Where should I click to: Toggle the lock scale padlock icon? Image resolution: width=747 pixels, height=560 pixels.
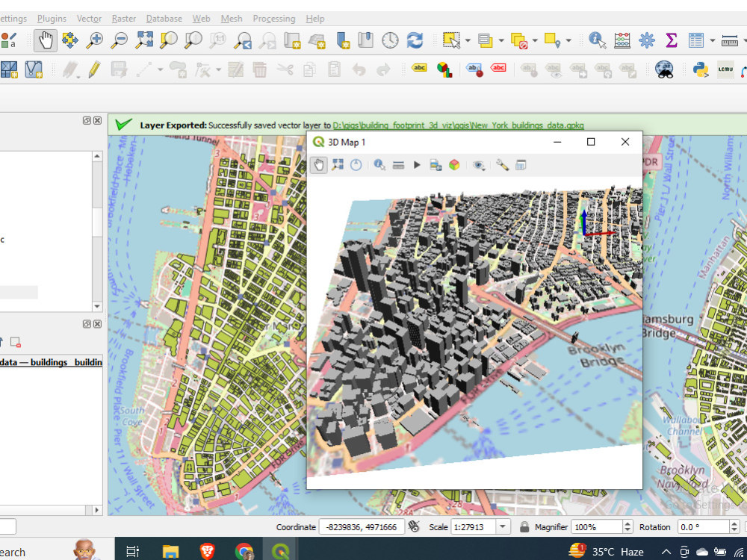[x=524, y=527]
